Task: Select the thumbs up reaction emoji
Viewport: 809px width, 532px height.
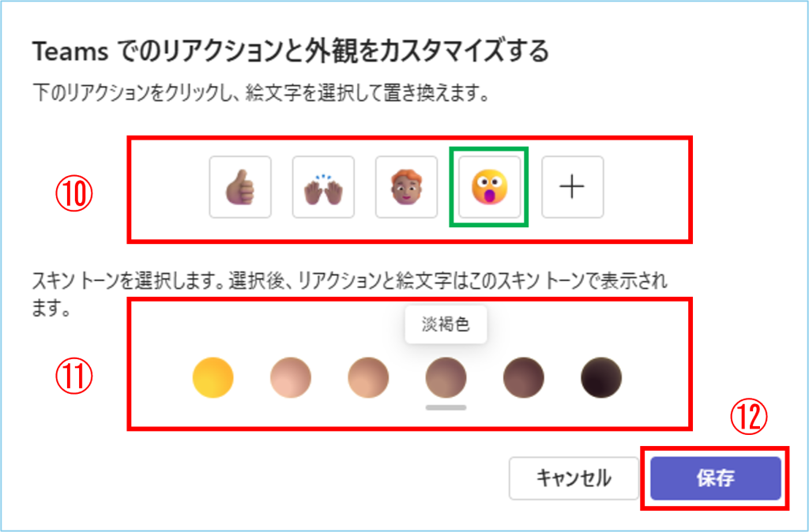Action: point(240,187)
